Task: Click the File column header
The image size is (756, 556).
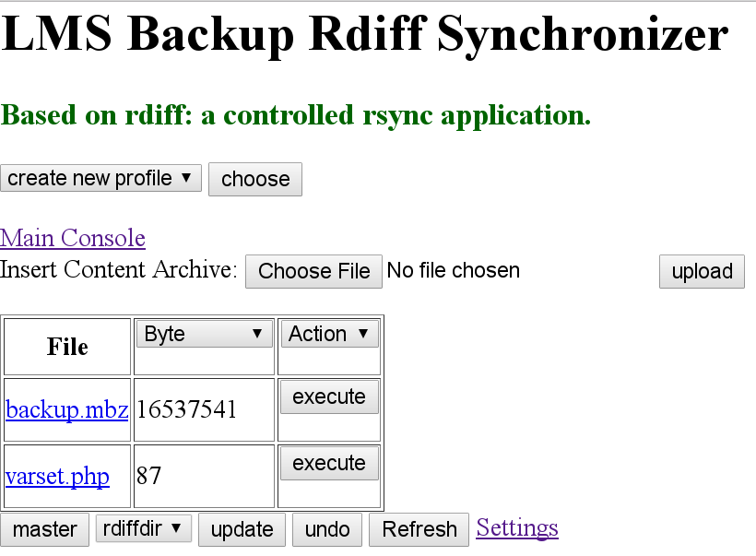Action: [x=67, y=347]
